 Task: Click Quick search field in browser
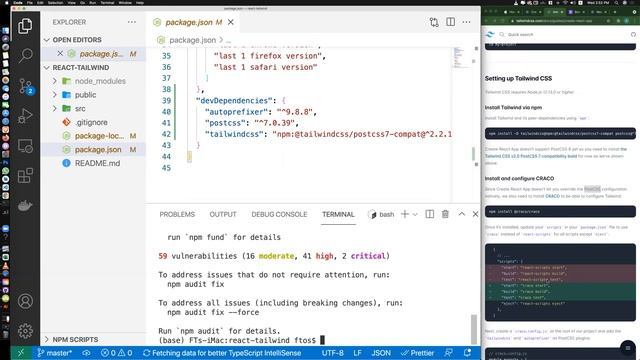click(x=520, y=35)
